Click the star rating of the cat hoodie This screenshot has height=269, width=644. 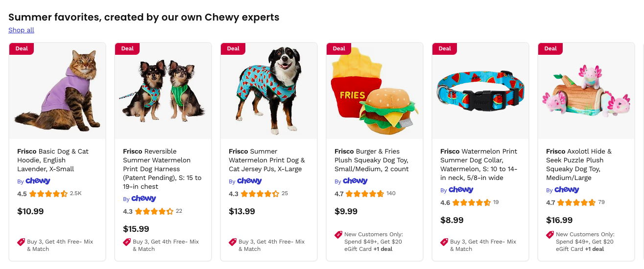pyautogui.click(x=48, y=194)
